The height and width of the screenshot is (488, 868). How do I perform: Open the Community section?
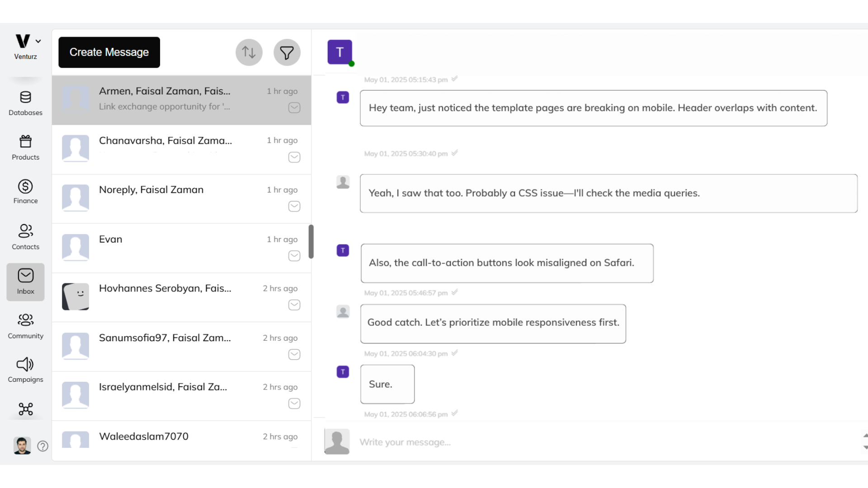coord(25,325)
